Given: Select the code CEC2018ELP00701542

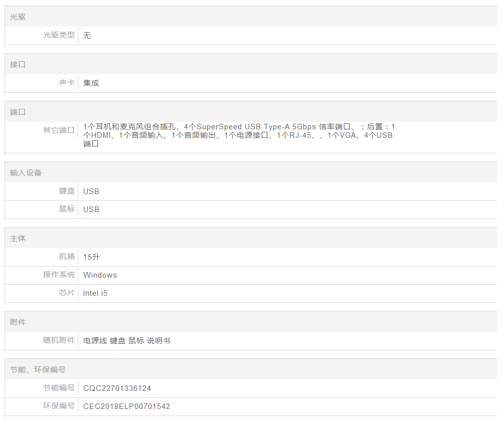Looking at the screenshot, I should point(127,406).
